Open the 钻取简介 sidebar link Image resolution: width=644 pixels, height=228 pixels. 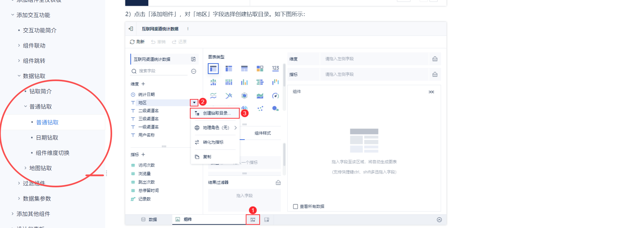click(x=40, y=91)
